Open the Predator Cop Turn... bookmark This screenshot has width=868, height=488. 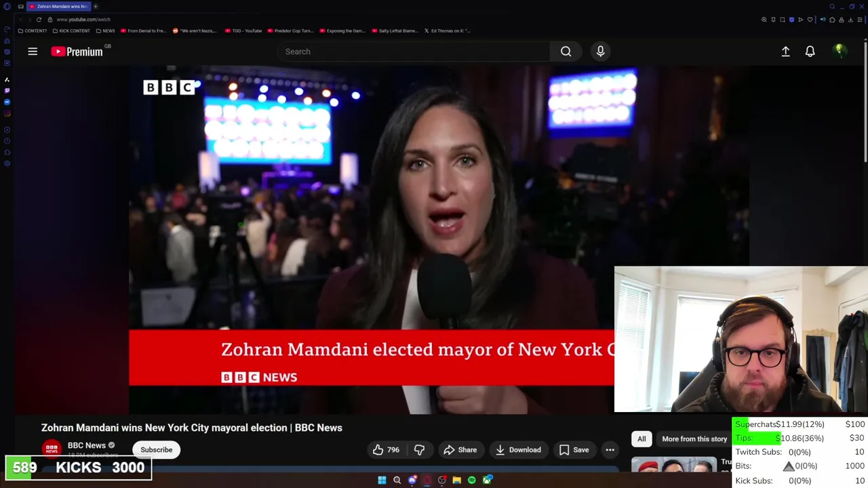tap(290, 30)
